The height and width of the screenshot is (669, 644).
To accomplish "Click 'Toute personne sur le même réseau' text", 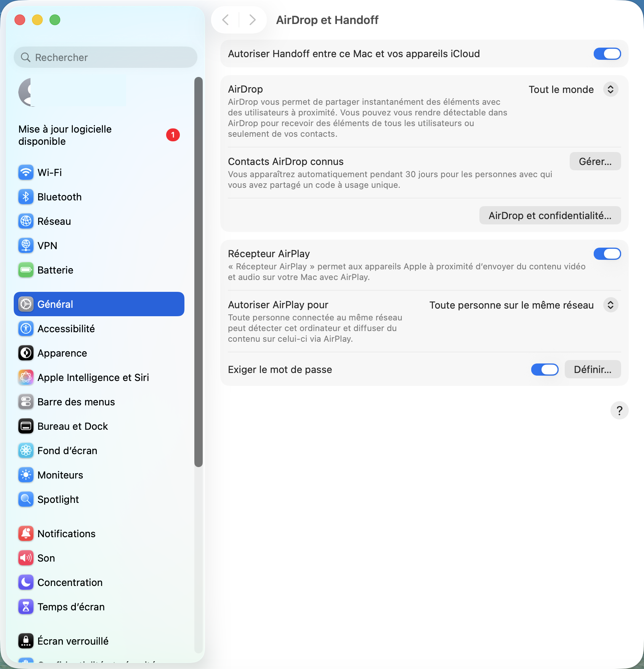I will pyautogui.click(x=511, y=305).
